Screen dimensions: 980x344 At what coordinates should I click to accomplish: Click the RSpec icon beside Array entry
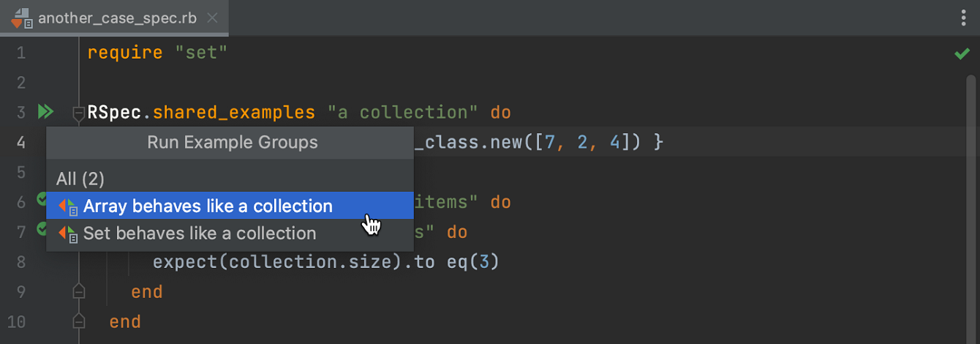pyautogui.click(x=69, y=207)
